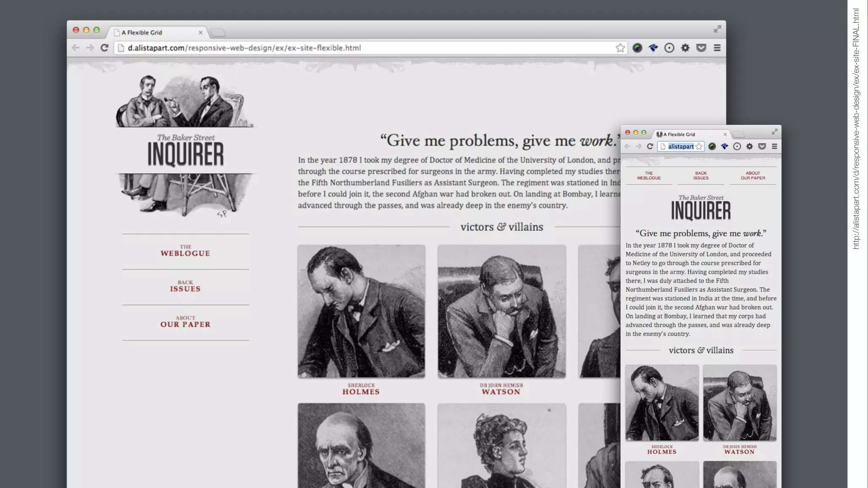868x488 pixels.
Task: Open a new tab in the large window
Action: point(218,33)
